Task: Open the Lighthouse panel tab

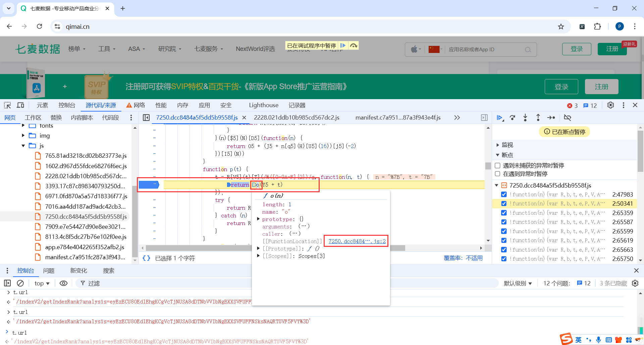Action: pyautogui.click(x=264, y=105)
